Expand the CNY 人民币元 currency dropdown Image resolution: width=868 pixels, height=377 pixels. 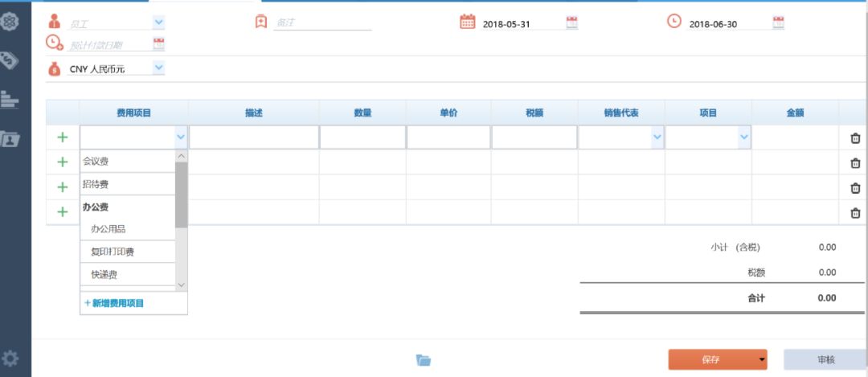pyautogui.click(x=158, y=68)
